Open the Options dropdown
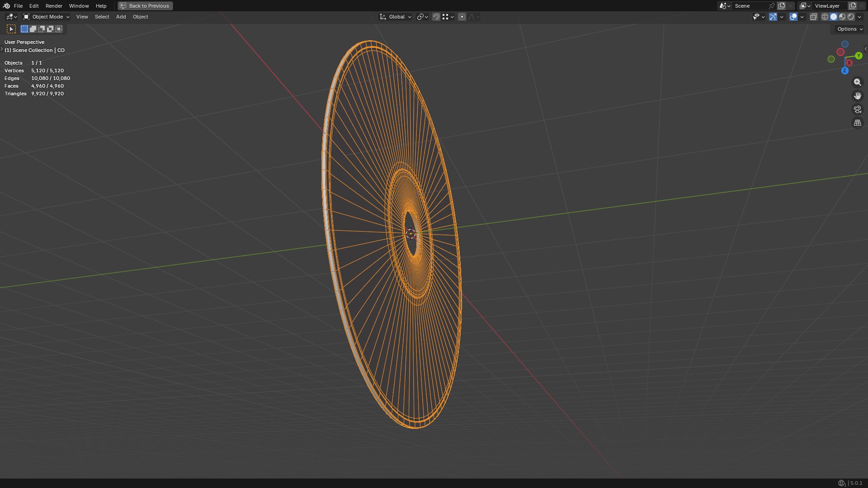 (849, 29)
